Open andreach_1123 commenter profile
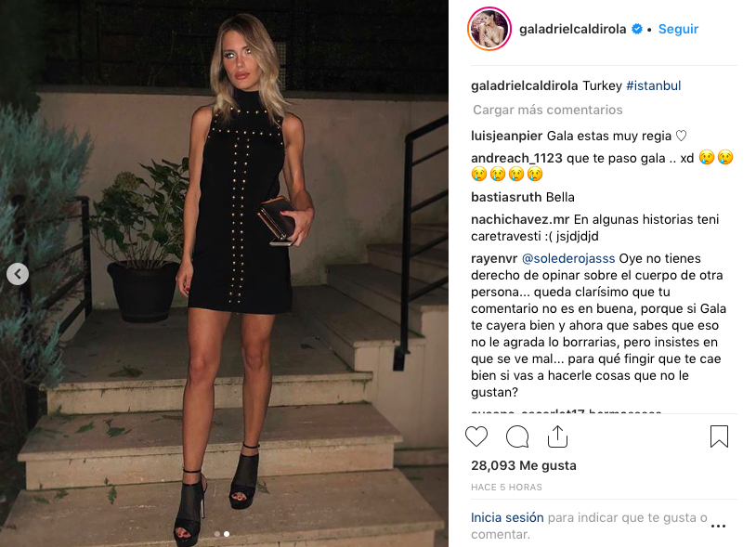The width and height of the screenshot is (756, 547). coord(517,158)
